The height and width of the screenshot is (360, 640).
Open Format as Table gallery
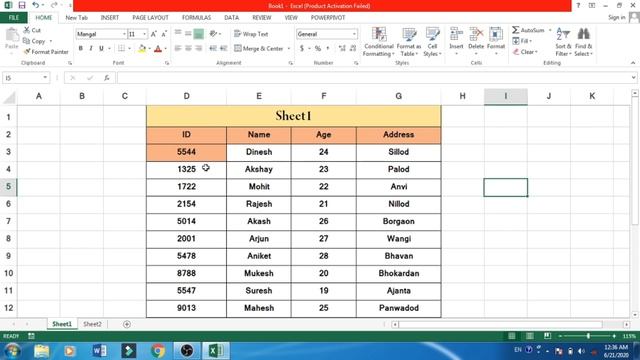coord(409,42)
